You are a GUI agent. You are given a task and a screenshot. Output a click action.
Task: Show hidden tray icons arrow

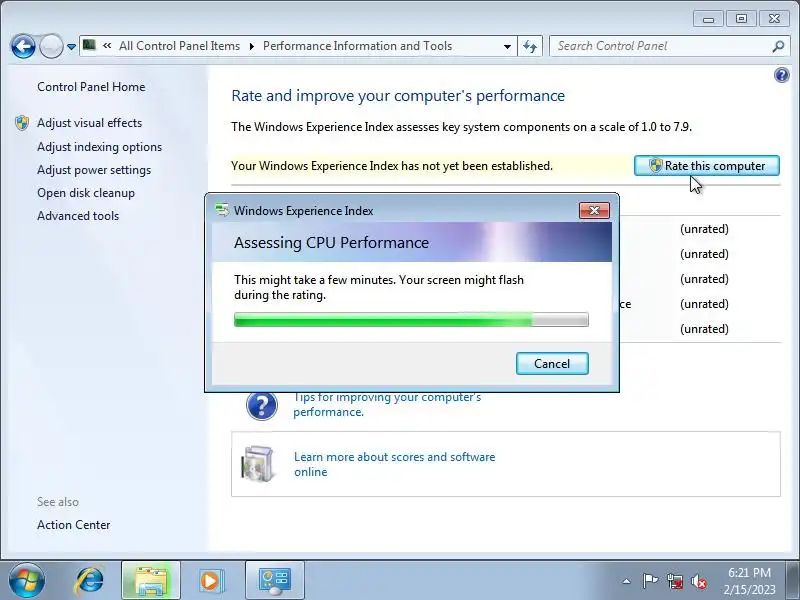pyautogui.click(x=627, y=581)
